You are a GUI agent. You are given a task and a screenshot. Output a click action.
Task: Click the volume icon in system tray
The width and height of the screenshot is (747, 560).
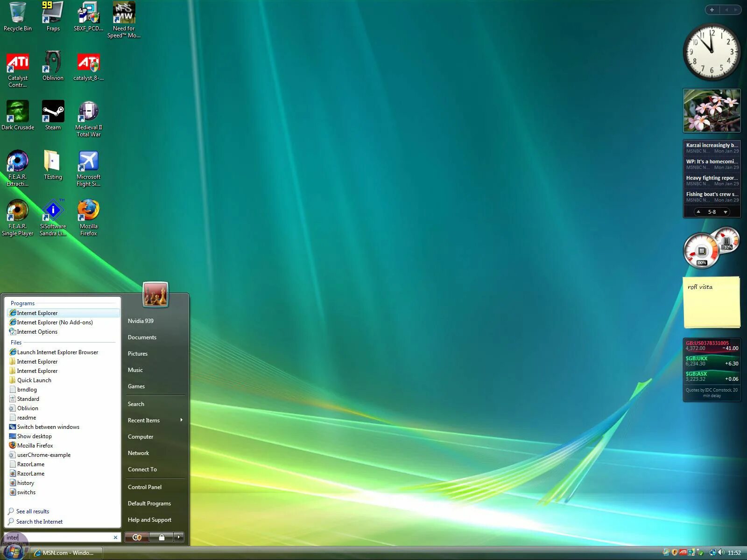pos(721,553)
